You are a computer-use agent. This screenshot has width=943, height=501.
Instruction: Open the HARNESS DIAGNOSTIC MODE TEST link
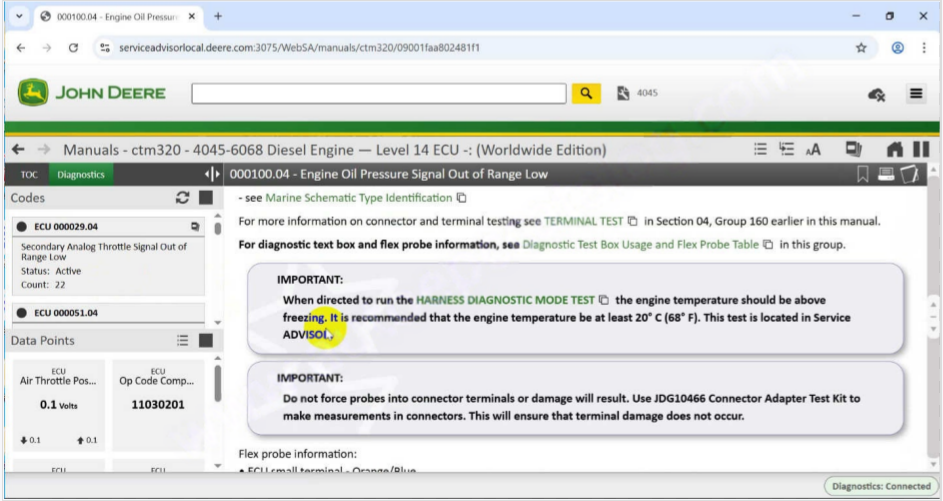505,300
